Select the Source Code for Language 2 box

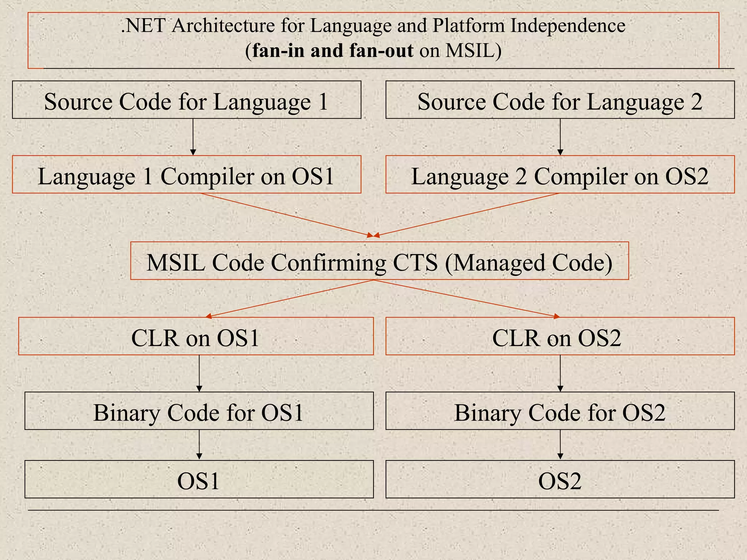pos(560,100)
